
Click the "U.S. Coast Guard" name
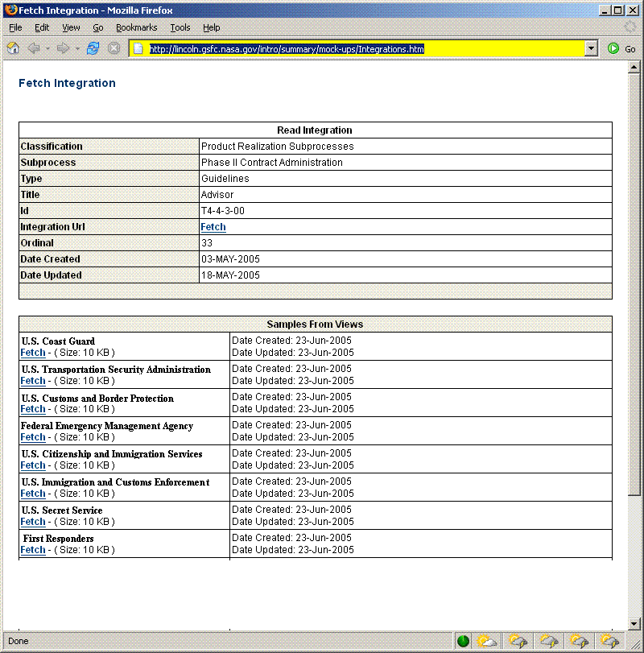[x=58, y=341]
